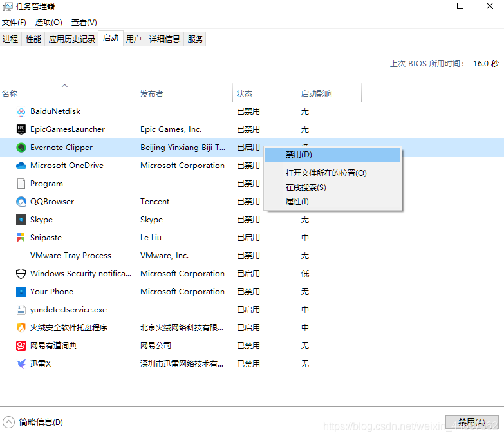Select the 启动 tab
The width and height of the screenshot is (504, 438).
[111, 38]
